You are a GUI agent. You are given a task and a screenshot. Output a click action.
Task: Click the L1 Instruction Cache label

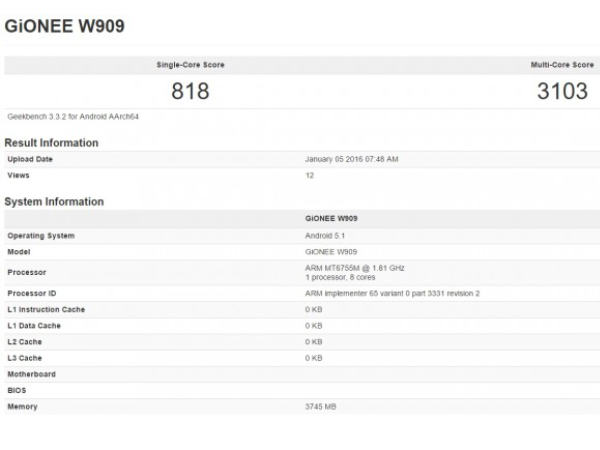pyautogui.click(x=46, y=310)
